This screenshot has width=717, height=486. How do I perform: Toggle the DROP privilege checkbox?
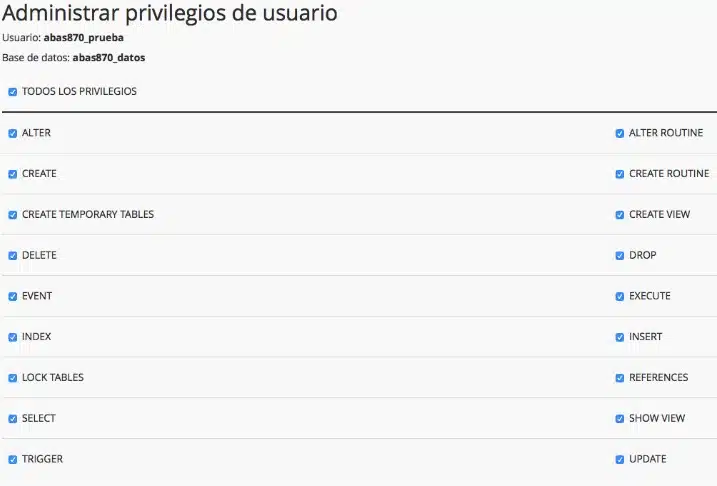tap(620, 256)
